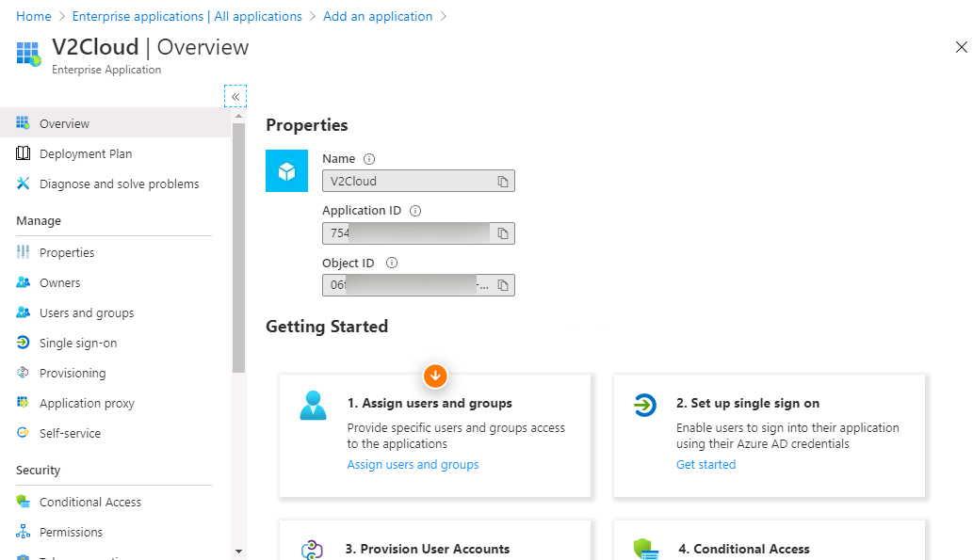Click the Single sign-on arrow icon
The height and width of the screenshot is (560, 973).
tap(23, 343)
